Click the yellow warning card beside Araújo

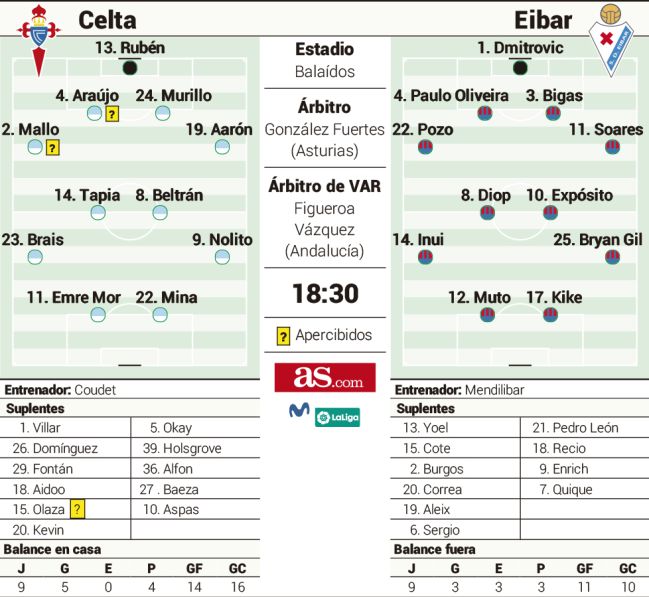pyautogui.click(x=112, y=113)
